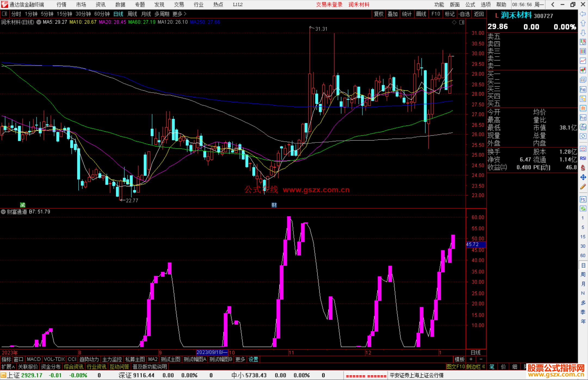
Task: Expand the 更多 periods dropdown
Action: [179, 14]
